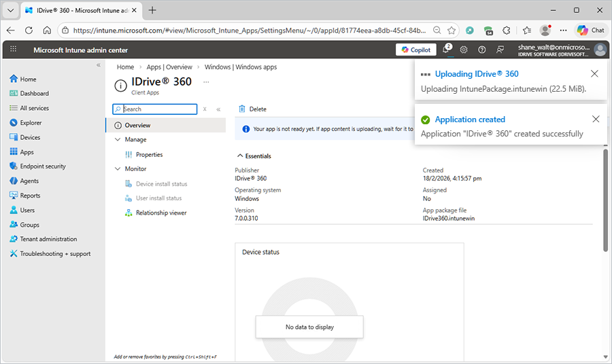Go to Apps in the sidebar
This screenshot has height=364, width=612.
22,152
